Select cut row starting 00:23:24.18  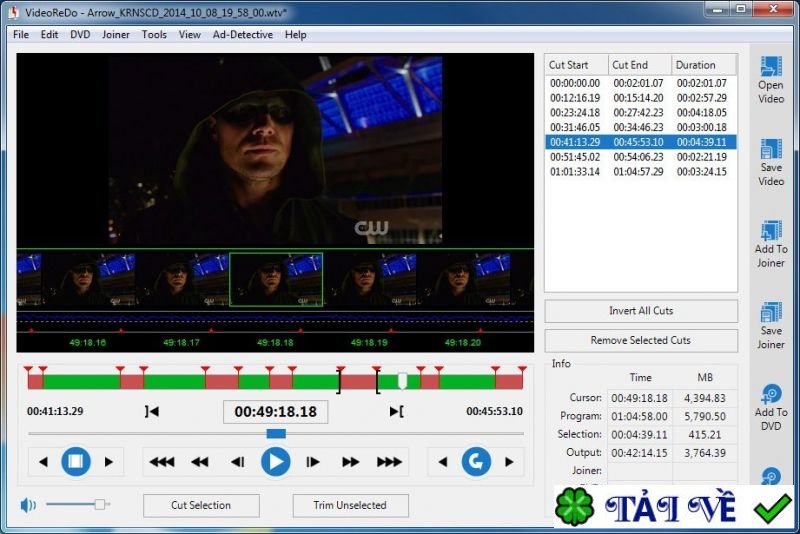coord(640,113)
